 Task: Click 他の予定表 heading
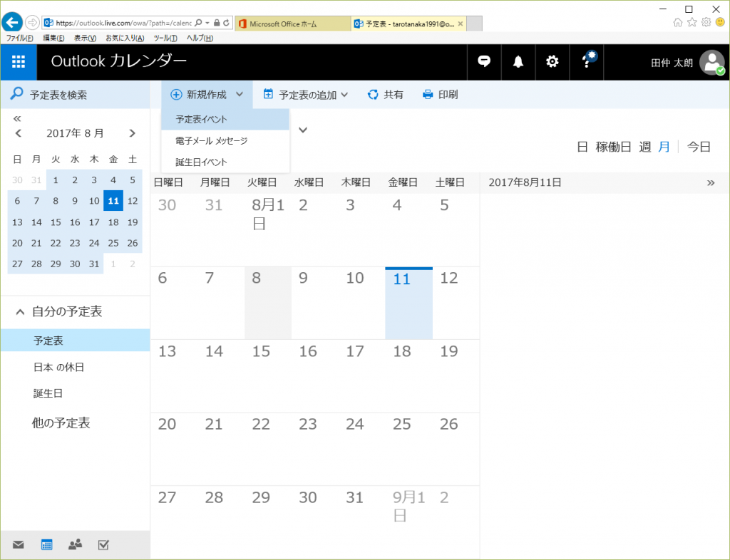tap(61, 422)
